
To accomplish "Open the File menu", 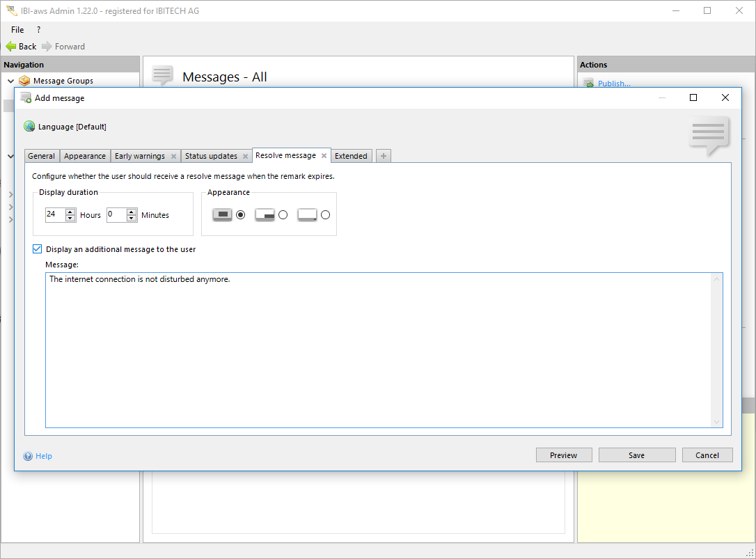I will point(17,30).
